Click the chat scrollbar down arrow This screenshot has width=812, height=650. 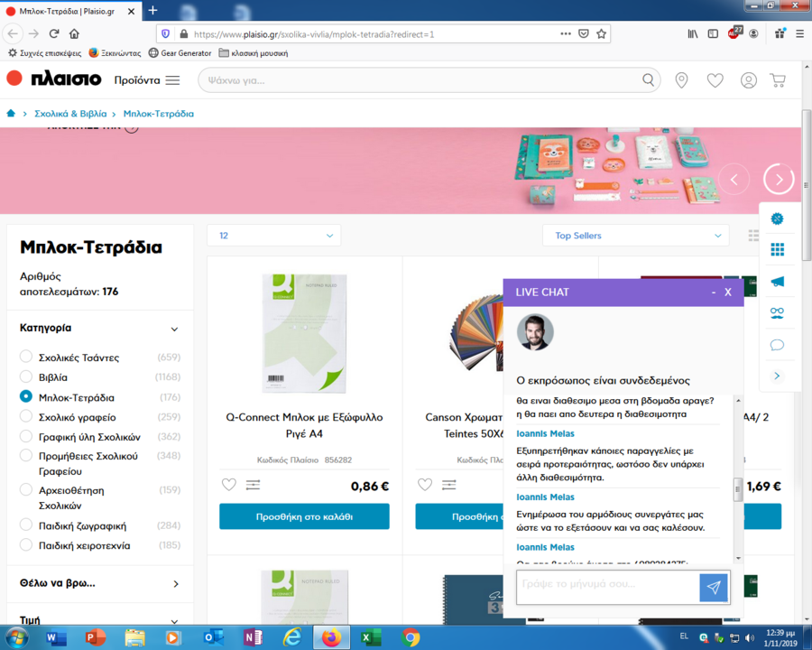[738, 558]
